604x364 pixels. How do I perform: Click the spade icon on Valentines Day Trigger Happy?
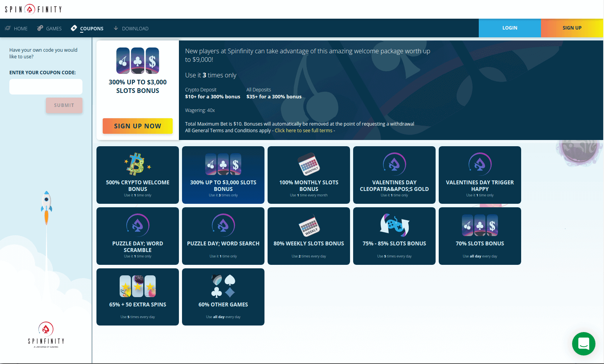click(480, 164)
